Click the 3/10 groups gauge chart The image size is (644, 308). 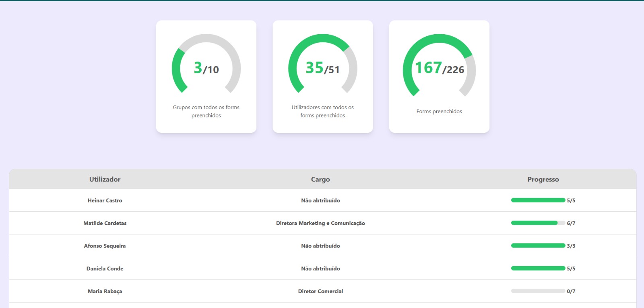pos(206,64)
